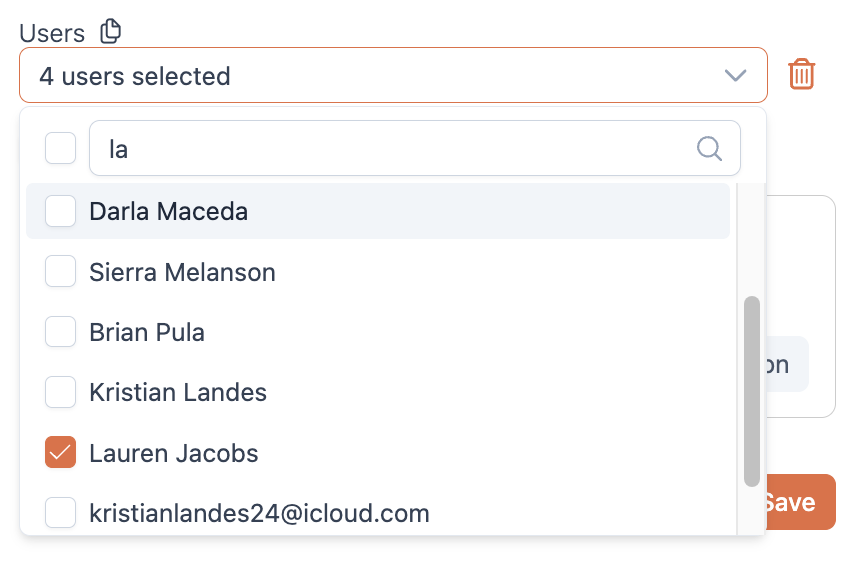
Task: Expand the users dropdown chevron
Action: (735, 75)
